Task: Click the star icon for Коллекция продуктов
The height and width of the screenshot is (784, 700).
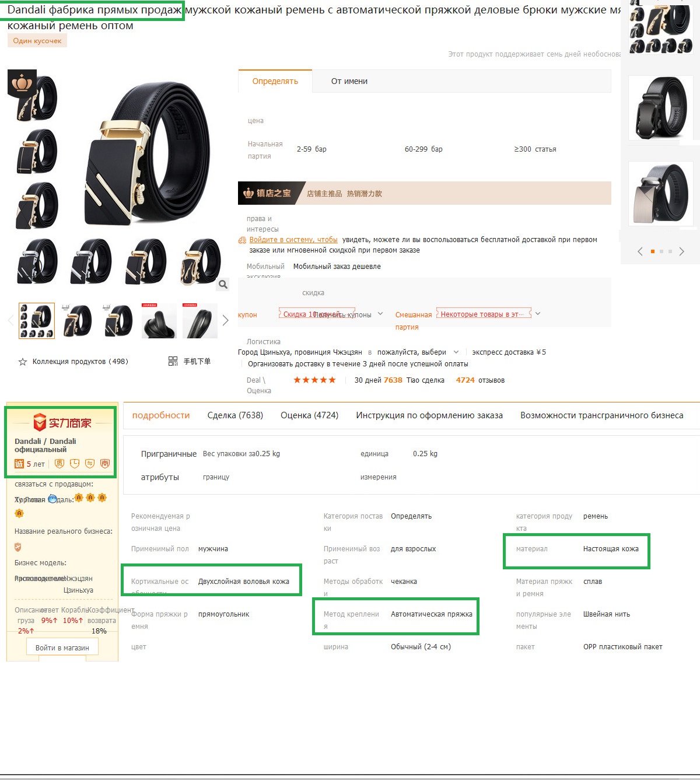Action: [23, 362]
